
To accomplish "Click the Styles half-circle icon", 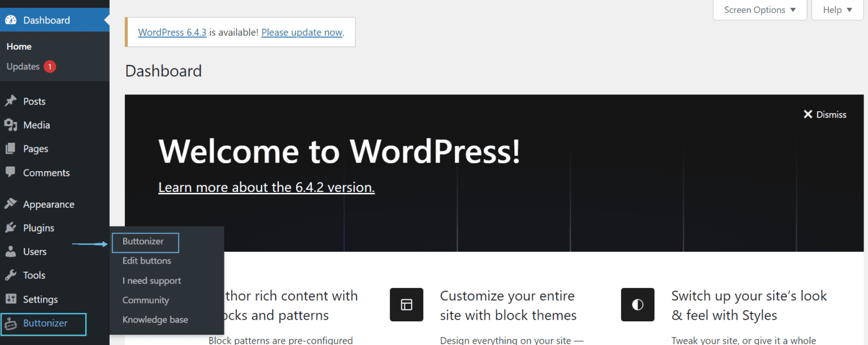I will 637,304.
